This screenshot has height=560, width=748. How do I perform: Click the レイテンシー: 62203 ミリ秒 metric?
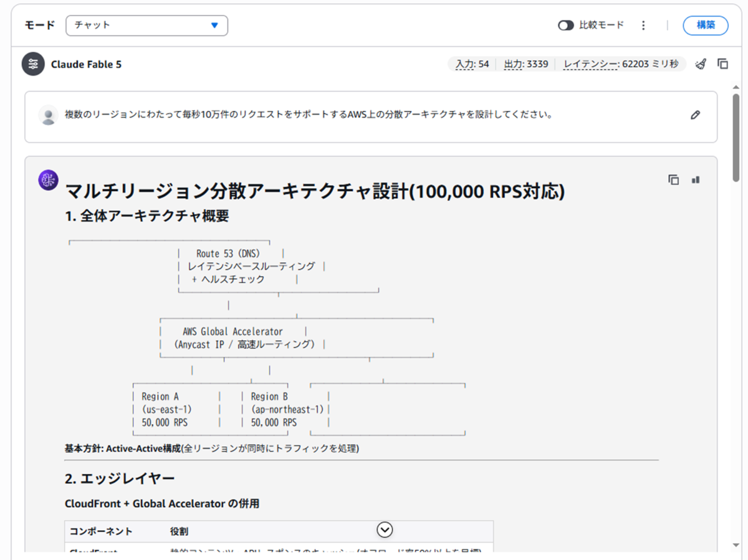[x=621, y=64]
